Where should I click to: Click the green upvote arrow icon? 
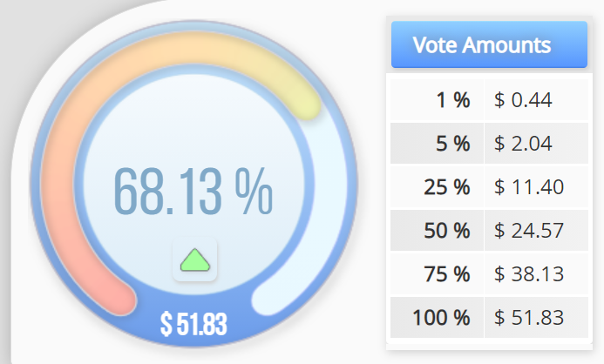pos(195,260)
